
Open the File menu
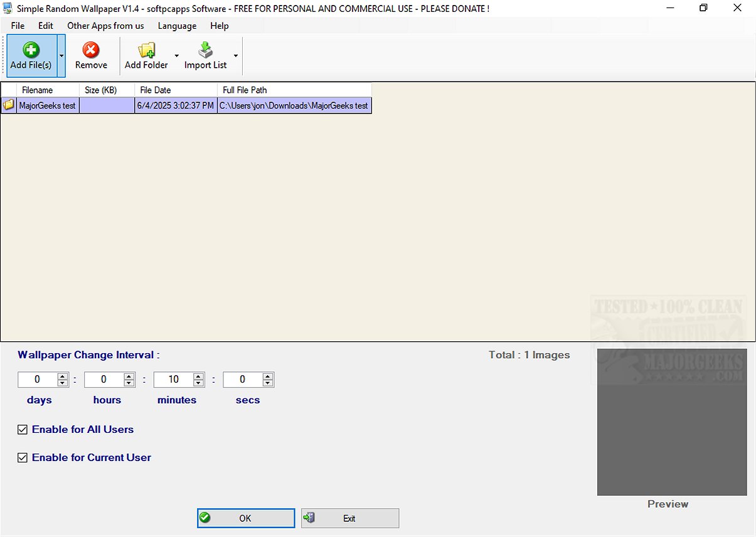pyautogui.click(x=18, y=26)
